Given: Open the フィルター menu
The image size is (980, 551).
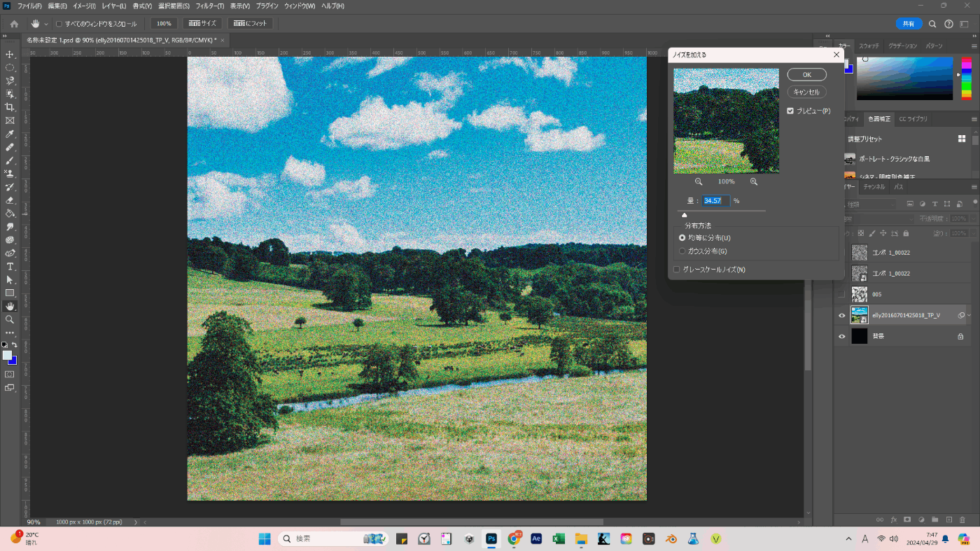Looking at the screenshot, I should click(210, 6).
